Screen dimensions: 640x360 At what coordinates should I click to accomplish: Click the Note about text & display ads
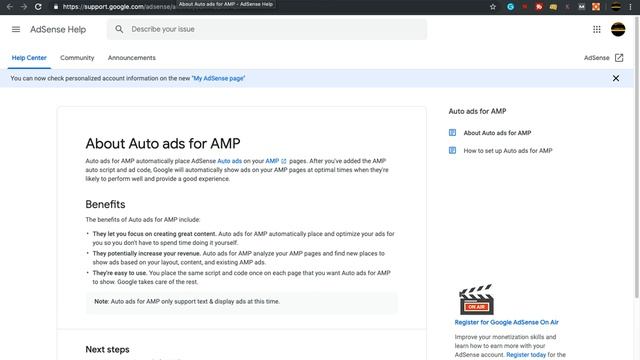click(241, 302)
